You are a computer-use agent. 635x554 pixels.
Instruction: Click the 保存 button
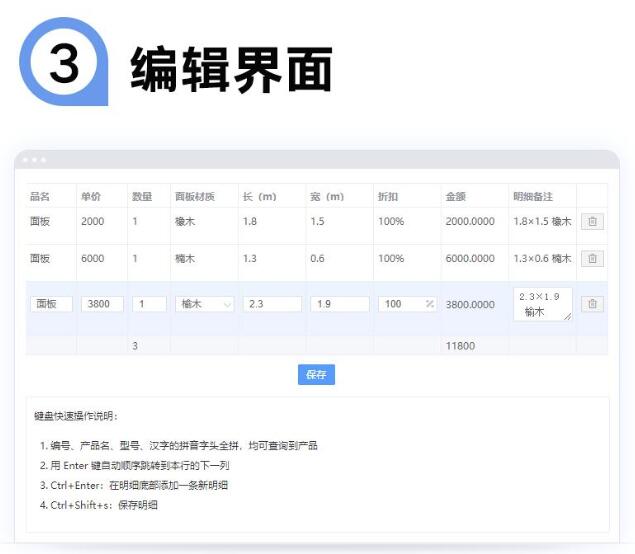(316, 375)
